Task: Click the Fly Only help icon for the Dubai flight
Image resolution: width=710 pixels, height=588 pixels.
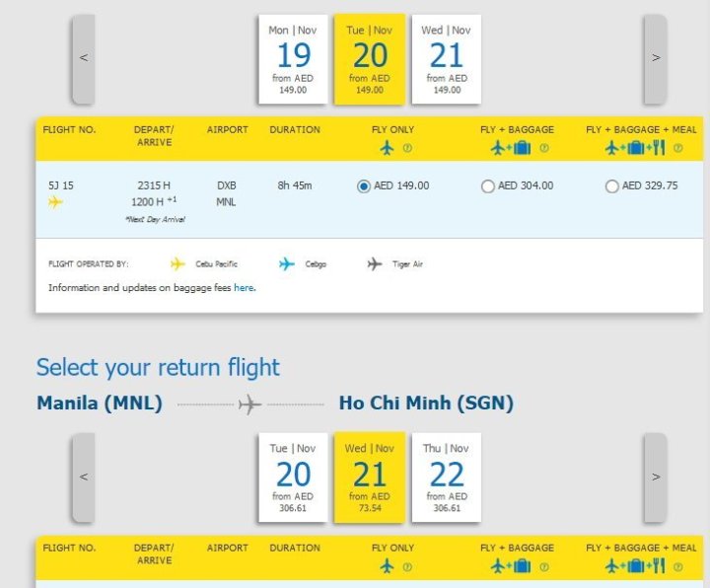Action: pyautogui.click(x=406, y=149)
